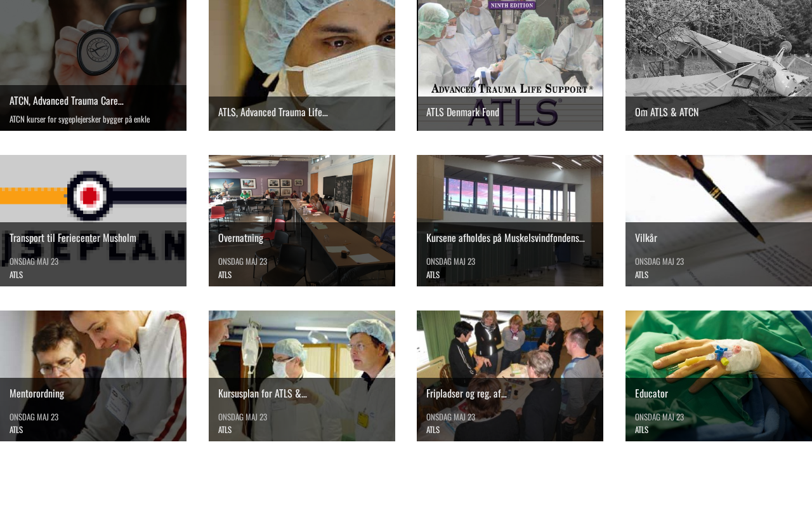Open the ATLS, Advanced Trauma Life article
812x508 pixels.
273,112
